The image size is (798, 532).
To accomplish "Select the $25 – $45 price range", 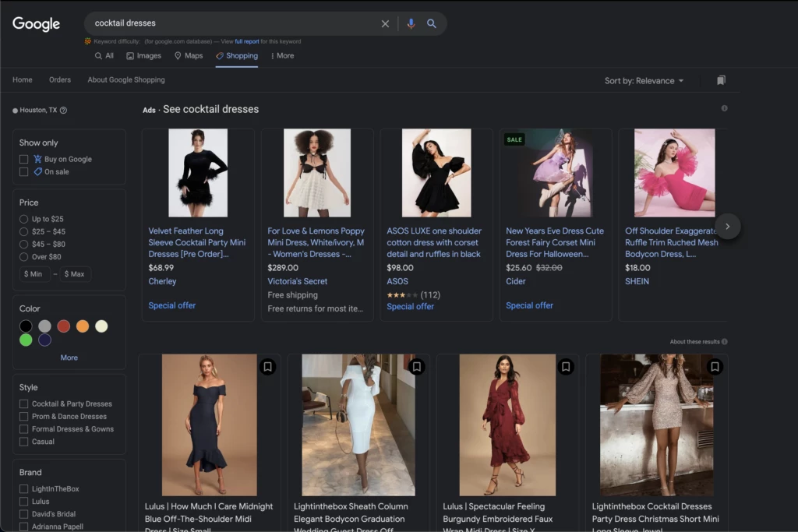I will [23, 232].
